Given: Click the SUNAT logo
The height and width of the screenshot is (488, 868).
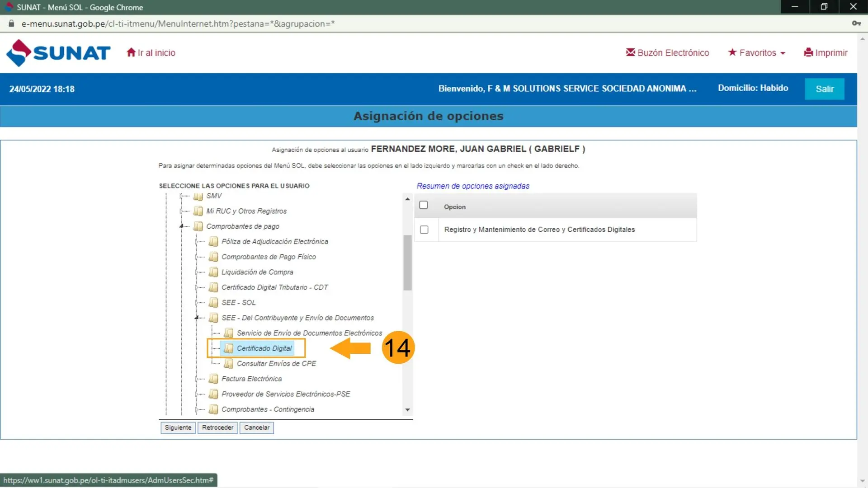Looking at the screenshot, I should [x=58, y=53].
